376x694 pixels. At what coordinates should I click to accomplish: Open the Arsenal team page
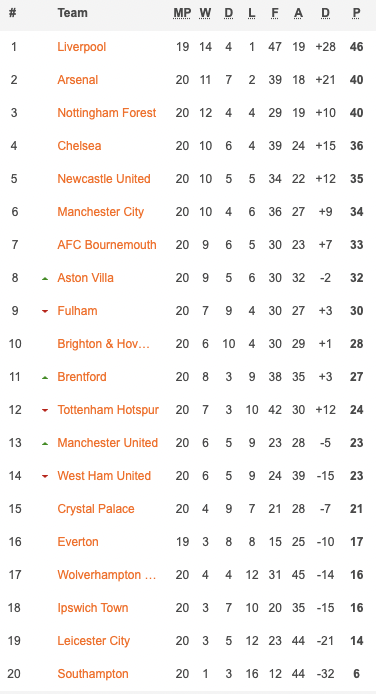coord(78,80)
